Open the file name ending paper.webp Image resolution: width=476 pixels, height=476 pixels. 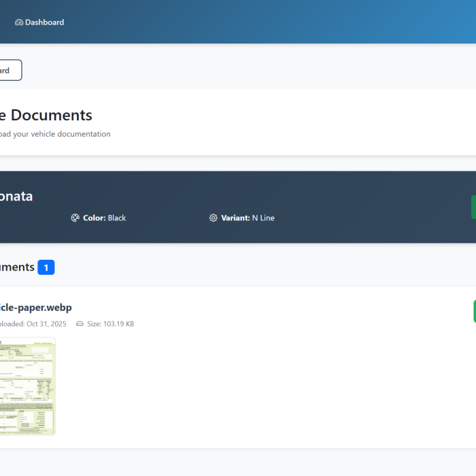point(35,307)
